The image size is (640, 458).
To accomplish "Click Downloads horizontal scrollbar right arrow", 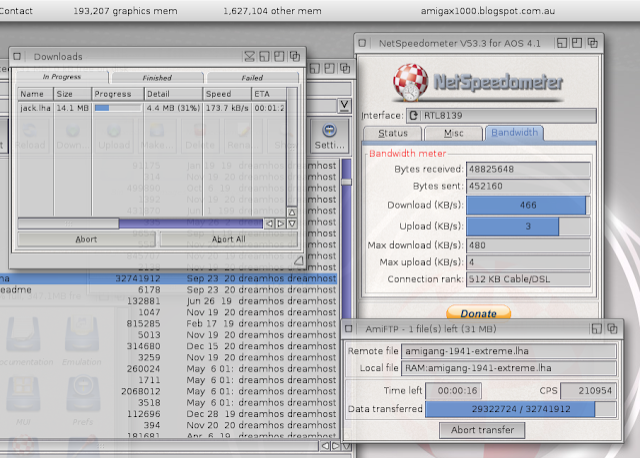I will (x=280, y=224).
